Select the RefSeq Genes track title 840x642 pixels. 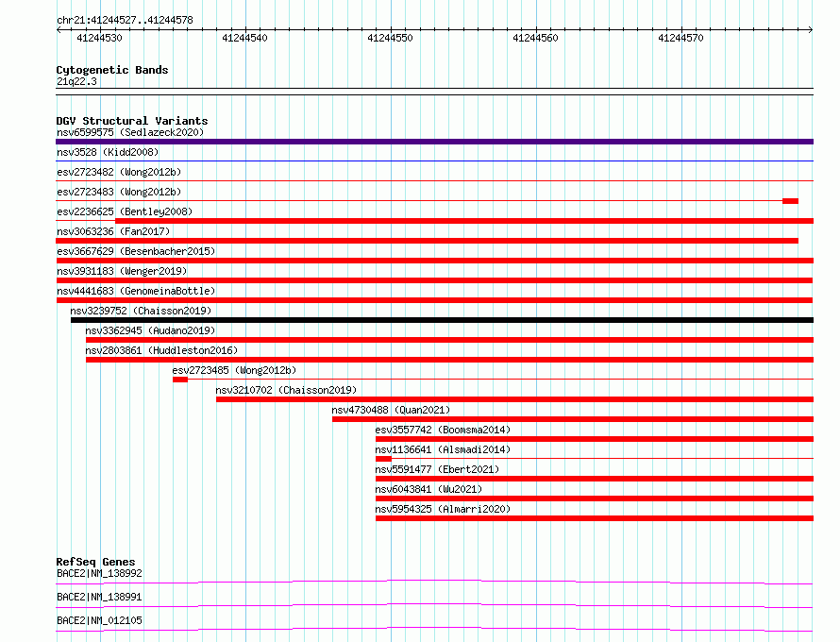point(95,562)
